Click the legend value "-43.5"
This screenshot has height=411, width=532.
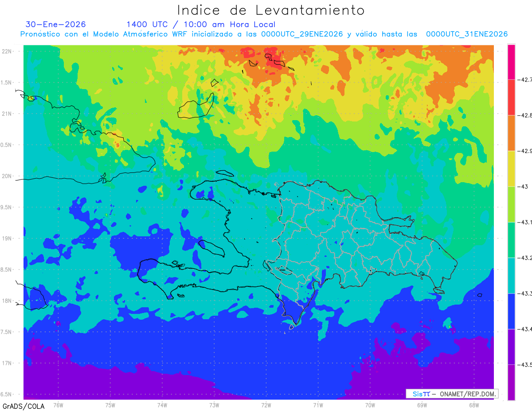tap(525, 364)
